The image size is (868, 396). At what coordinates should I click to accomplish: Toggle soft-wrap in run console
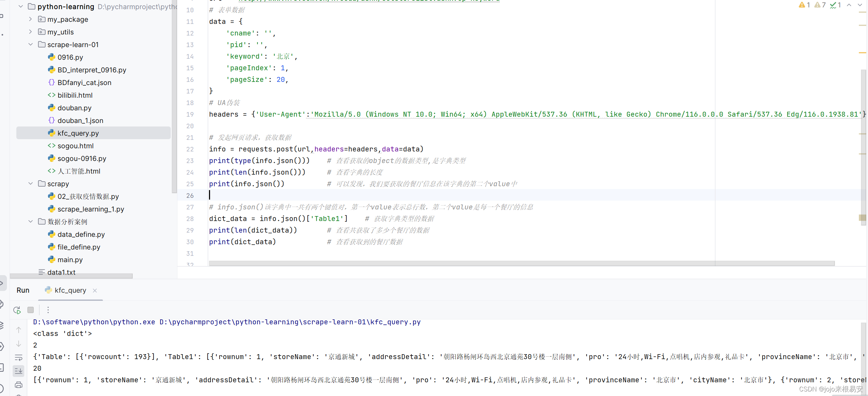click(x=19, y=358)
